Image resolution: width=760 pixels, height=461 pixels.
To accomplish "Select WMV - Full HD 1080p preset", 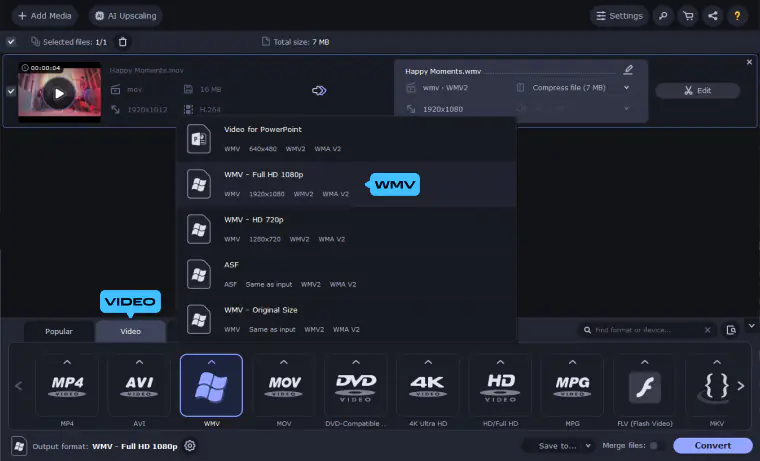I will tap(347, 184).
